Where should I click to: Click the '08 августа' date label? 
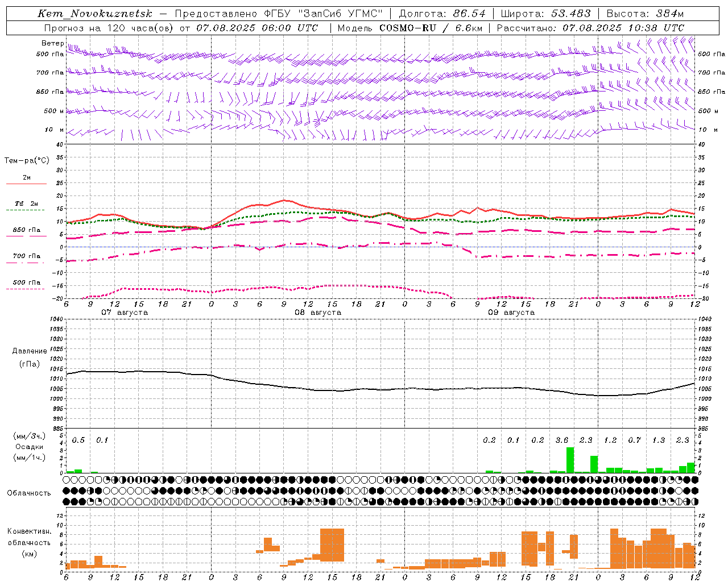pos(318,313)
